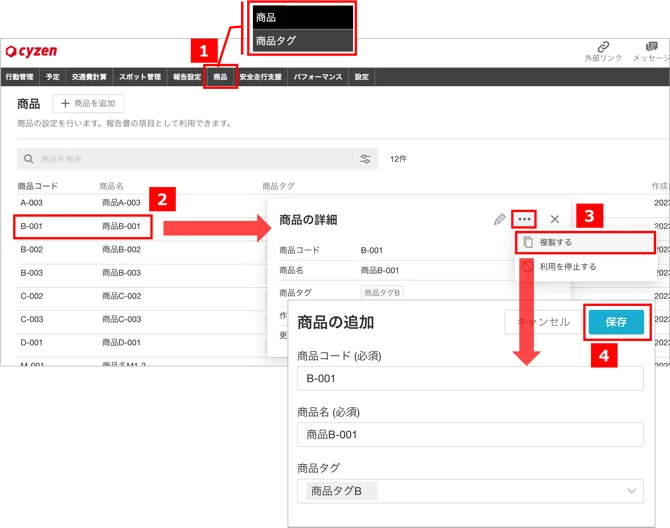670x528 pixels.
Task: Click the キャンセル button
Action: [x=543, y=322]
